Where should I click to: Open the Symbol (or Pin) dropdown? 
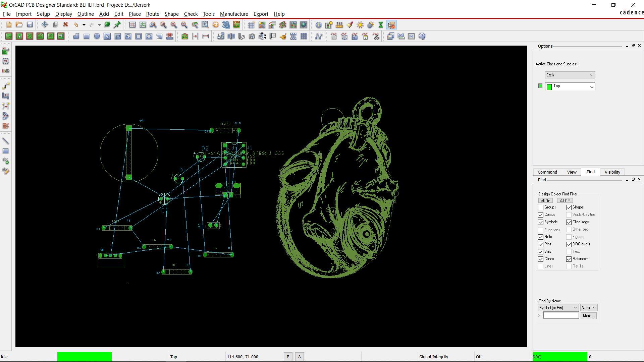558,308
